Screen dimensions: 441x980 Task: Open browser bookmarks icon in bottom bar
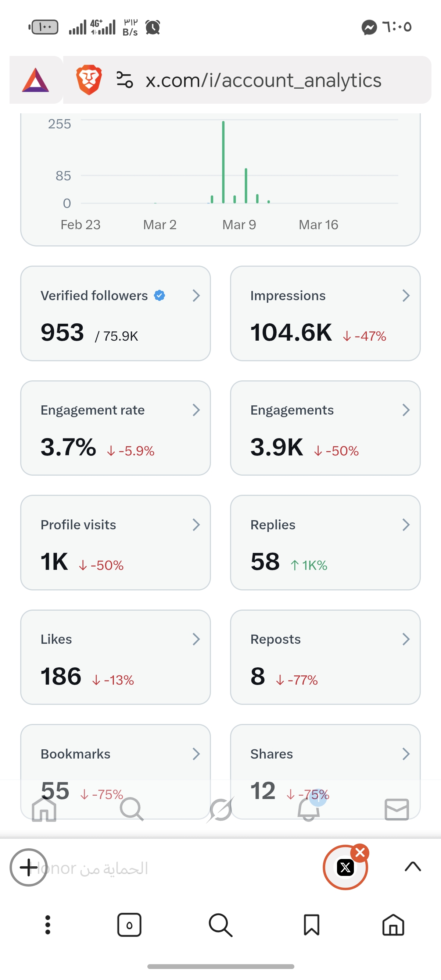311,925
